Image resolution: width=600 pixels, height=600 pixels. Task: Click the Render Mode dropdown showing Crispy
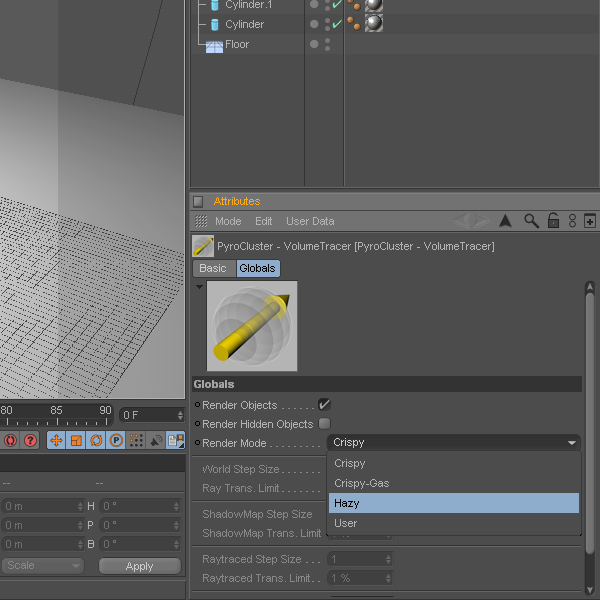[x=453, y=442]
